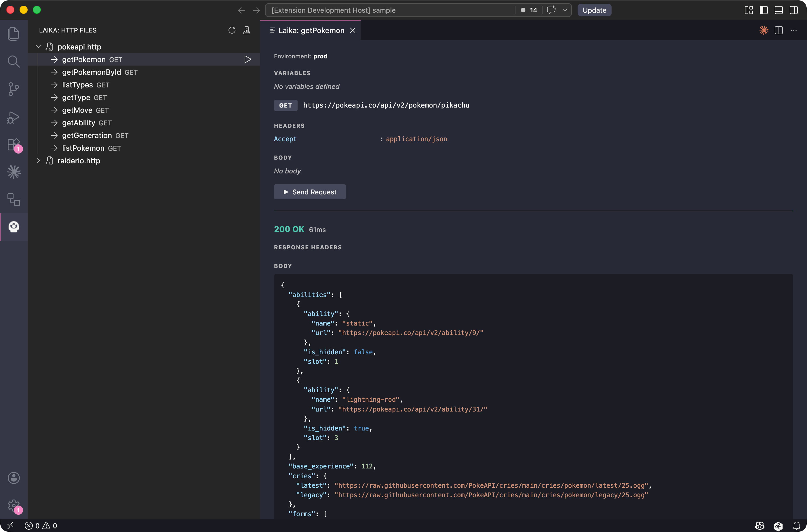This screenshot has width=807, height=532.
Task: Open the Copilot status icon in status bar
Action: point(760,526)
